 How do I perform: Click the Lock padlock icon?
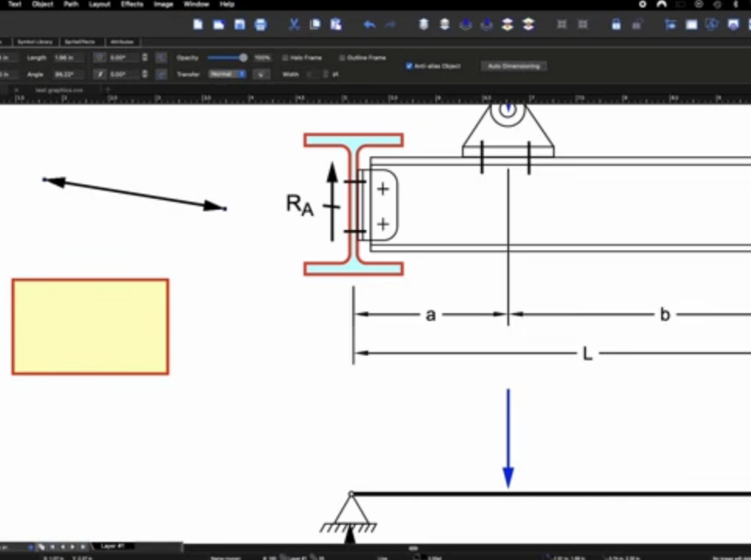(x=616, y=24)
